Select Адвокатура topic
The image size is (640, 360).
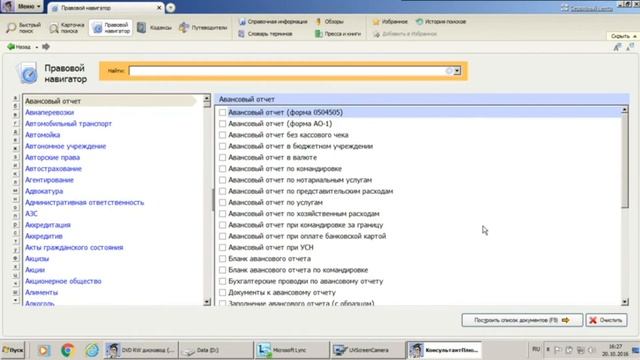point(44,191)
